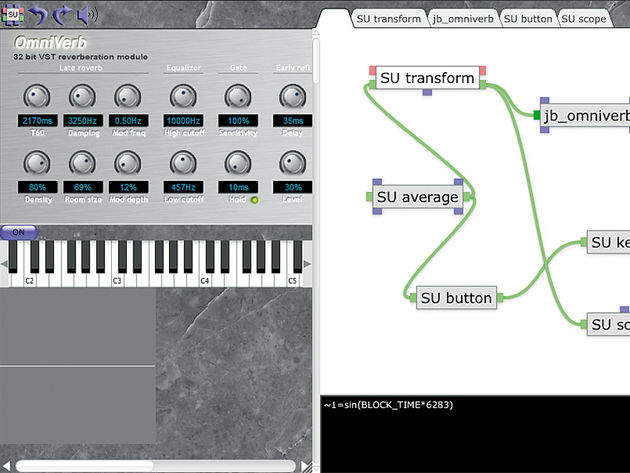
Task: Click the green input port of SU average
Action: point(370,197)
